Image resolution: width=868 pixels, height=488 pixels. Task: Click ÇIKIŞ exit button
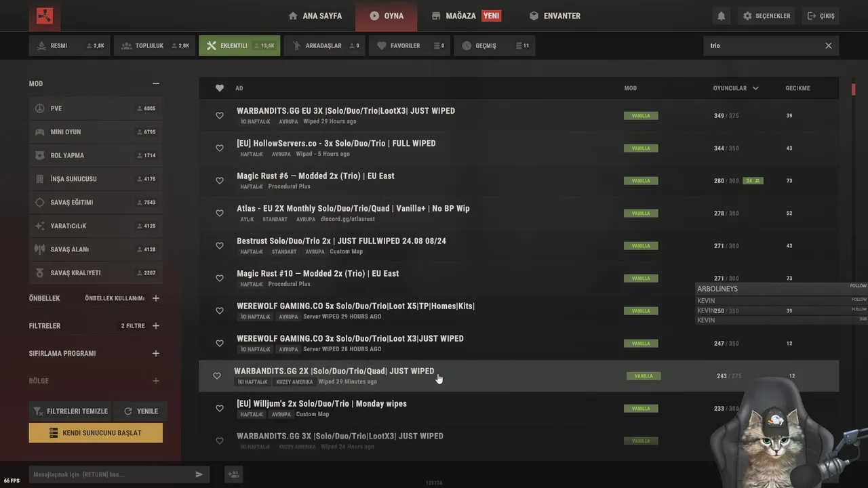[x=821, y=16]
